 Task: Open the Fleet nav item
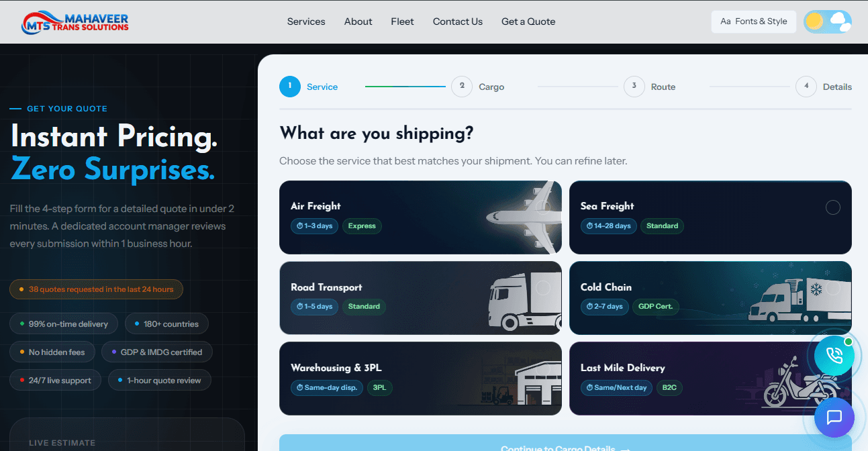[x=403, y=21]
